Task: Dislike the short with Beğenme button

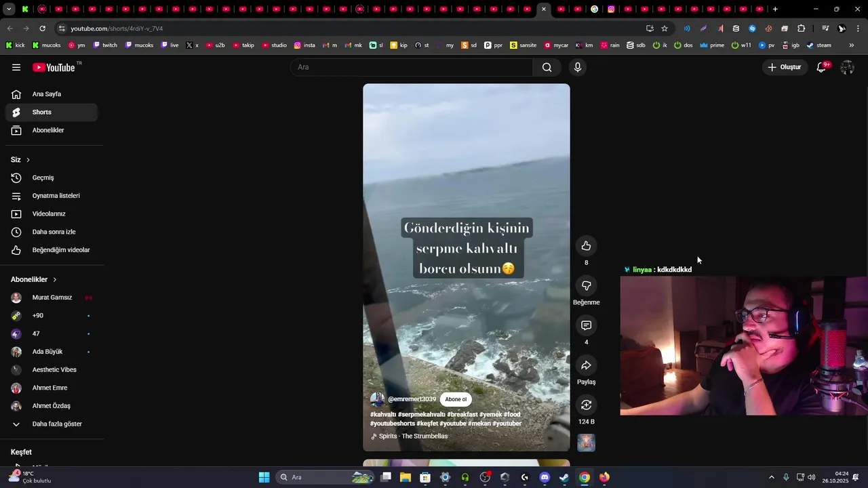Action: pyautogui.click(x=586, y=285)
